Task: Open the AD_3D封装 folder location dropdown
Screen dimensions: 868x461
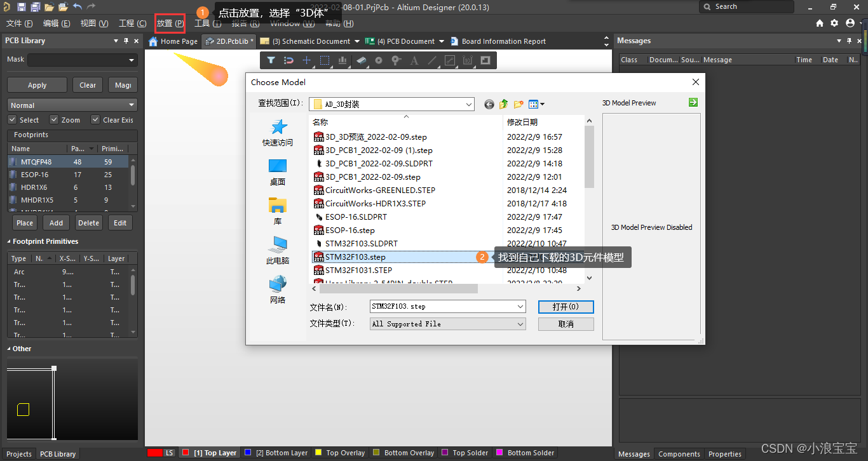Action: [x=468, y=104]
